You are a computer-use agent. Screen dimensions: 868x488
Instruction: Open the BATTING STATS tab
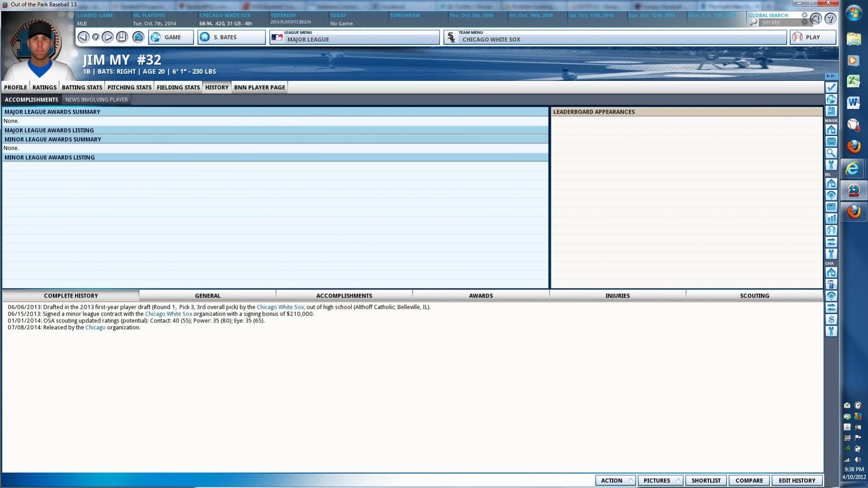click(82, 87)
